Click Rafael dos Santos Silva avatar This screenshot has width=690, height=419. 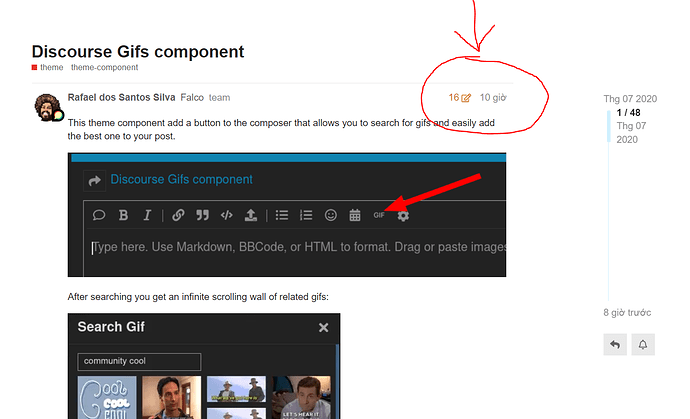click(48, 107)
